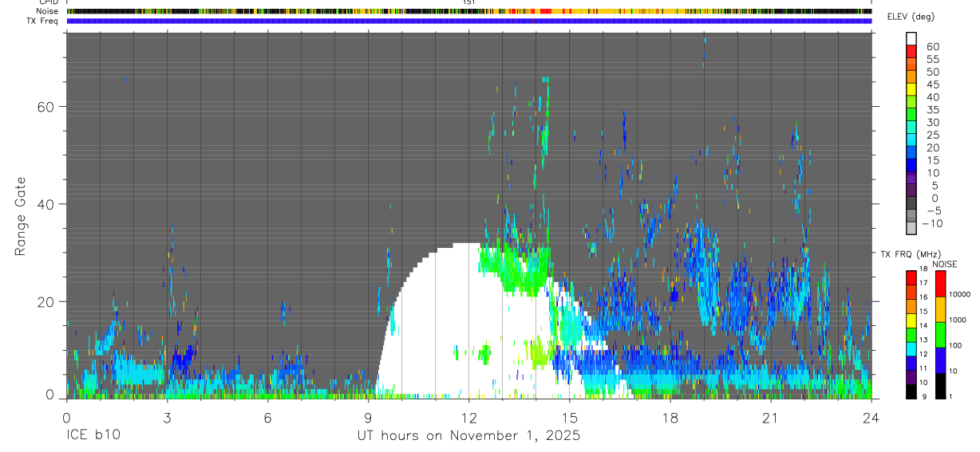Click the '151' CPID value at top
Screen dimensions: 980x452
pos(468,2)
